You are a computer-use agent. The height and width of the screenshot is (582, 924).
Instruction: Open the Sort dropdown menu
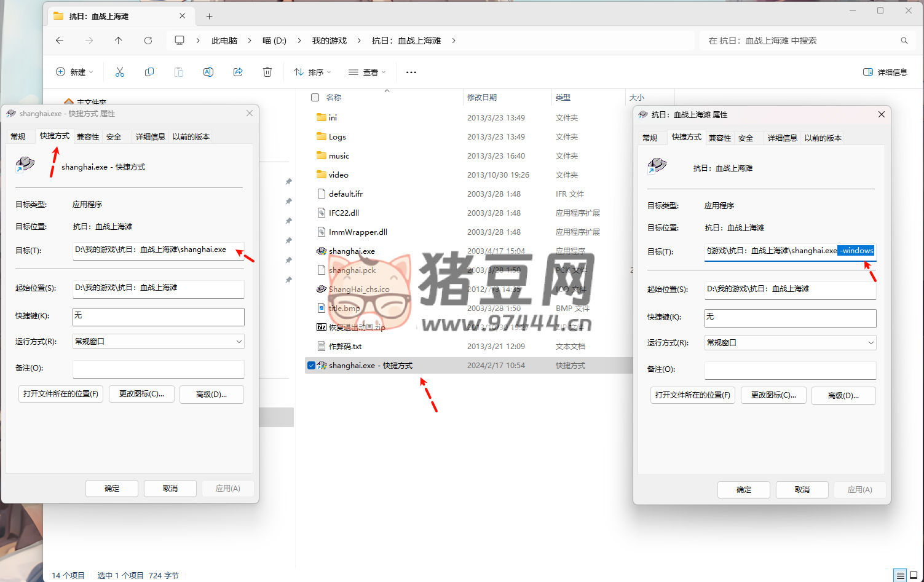(x=313, y=73)
